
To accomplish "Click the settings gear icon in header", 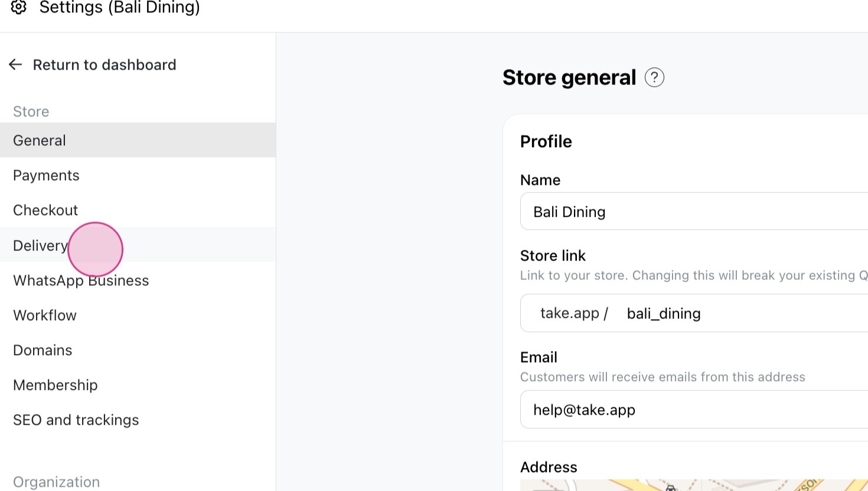I will tap(19, 7).
